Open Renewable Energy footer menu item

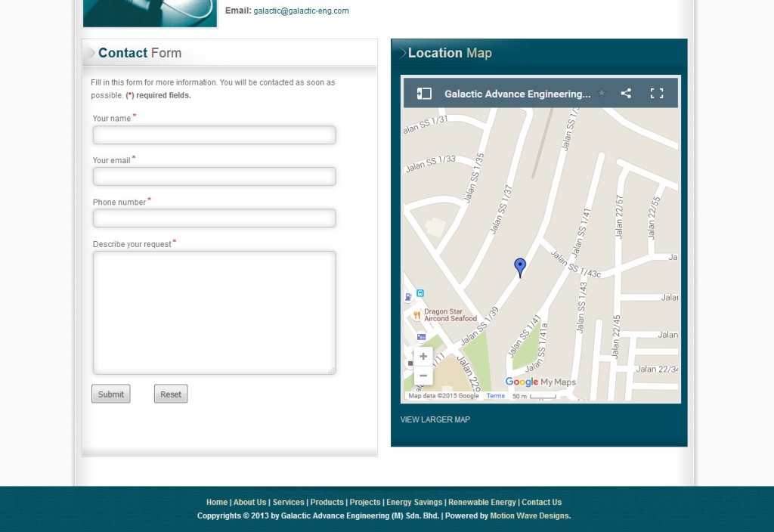(x=481, y=502)
